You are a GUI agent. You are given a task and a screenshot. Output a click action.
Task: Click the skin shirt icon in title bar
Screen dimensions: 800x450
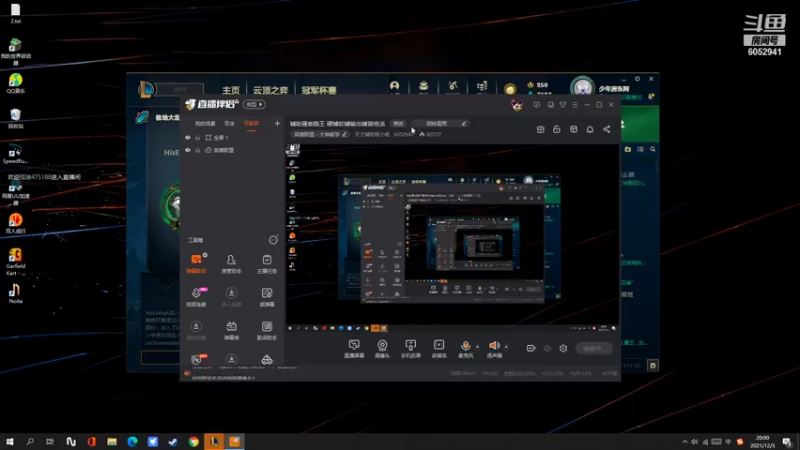(563, 105)
